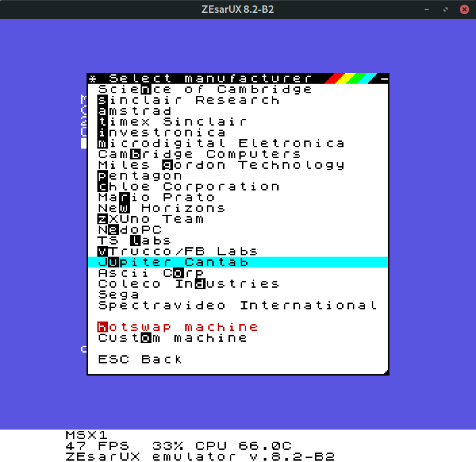Click the menu window resize corner handle
The width and height of the screenshot is (476, 462).
(386, 373)
